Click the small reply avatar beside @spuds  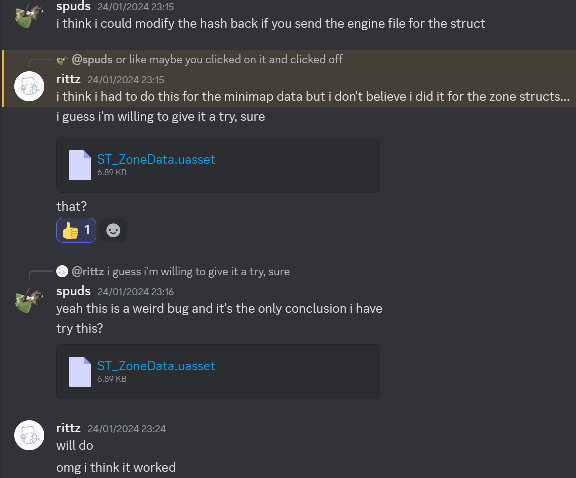point(62,59)
